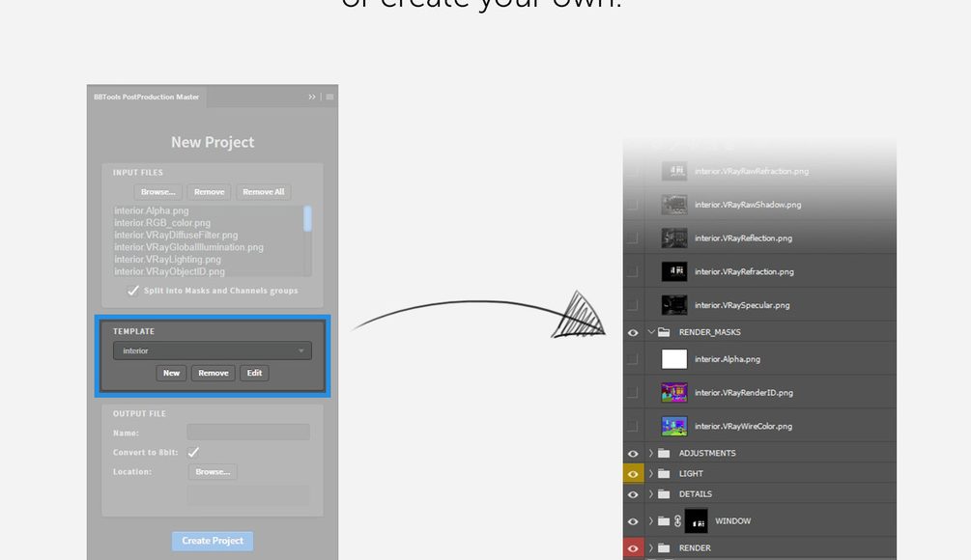971x560 pixels.
Task: Open the panel flyout menu icon
Action: pyautogui.click(x=329, y=97)
